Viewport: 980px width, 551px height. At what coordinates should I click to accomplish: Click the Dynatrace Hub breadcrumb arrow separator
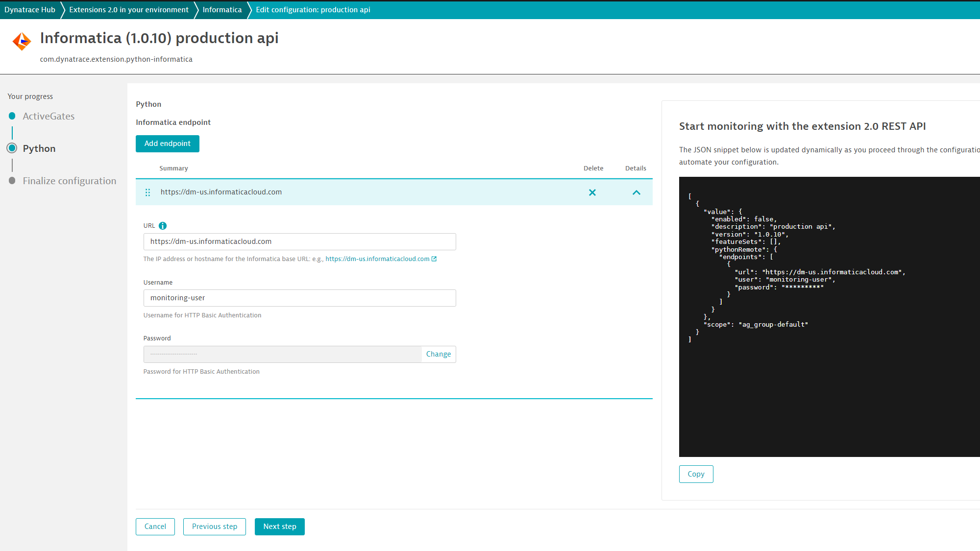[62, 10]
